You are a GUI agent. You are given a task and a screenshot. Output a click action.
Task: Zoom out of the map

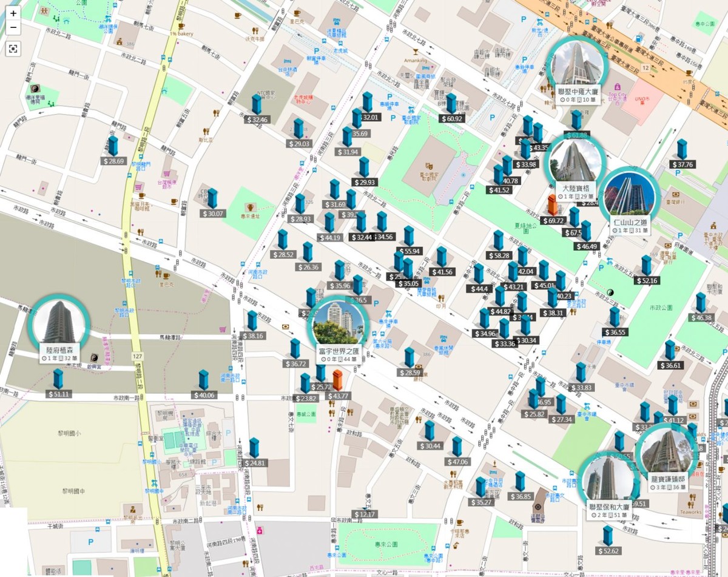(13, 27)
